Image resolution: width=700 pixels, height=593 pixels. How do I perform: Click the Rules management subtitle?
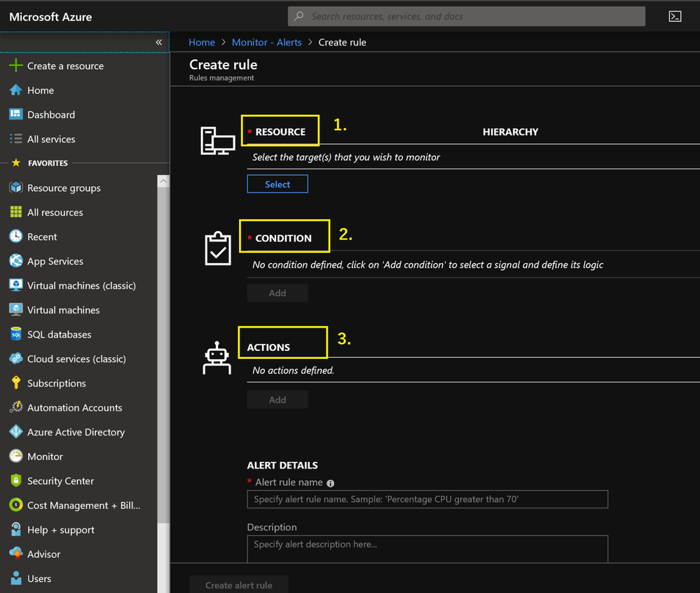click(221, 78)
